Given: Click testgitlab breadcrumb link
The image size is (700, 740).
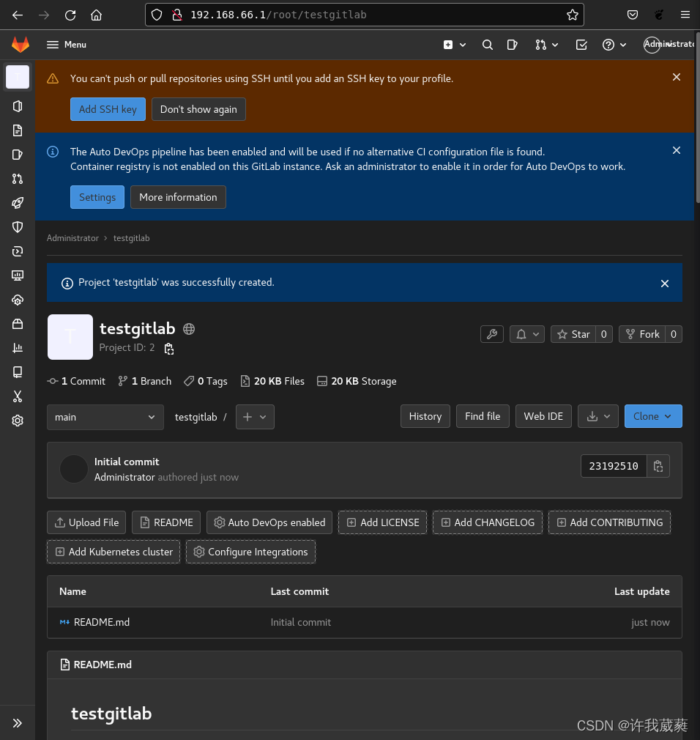Looking at the screenshot, I should pos(131,238).
